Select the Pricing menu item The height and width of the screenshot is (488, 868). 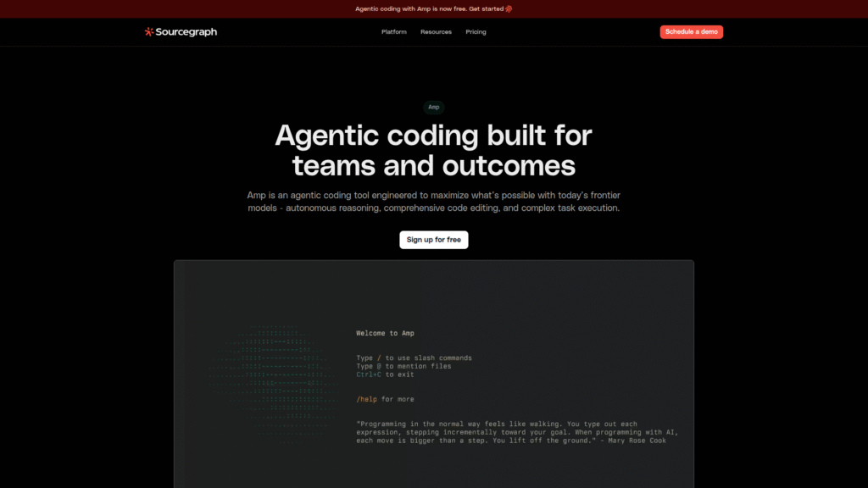[476, 31]
